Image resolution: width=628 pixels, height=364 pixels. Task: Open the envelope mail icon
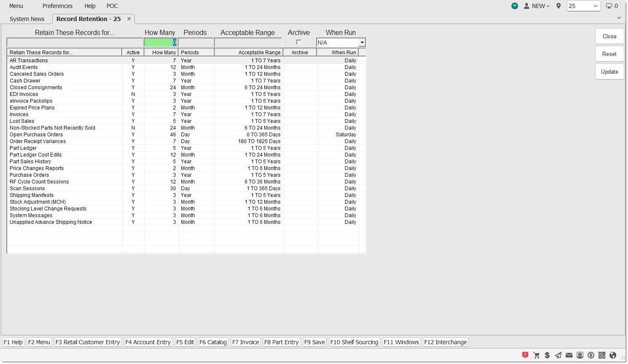pyautogui.click(x=569, y=355)
